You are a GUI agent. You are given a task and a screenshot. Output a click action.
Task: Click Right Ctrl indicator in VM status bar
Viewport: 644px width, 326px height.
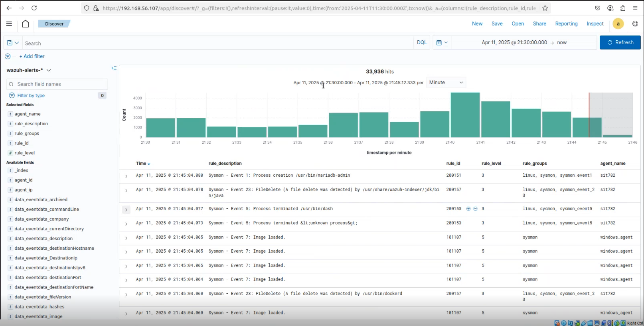(x=635, y=323)
